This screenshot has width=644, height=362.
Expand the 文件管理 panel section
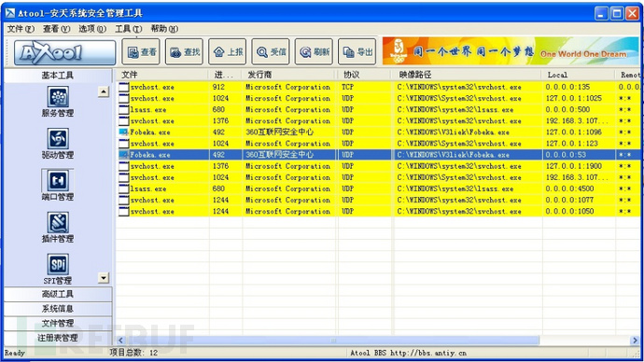[x=58, y=323]
